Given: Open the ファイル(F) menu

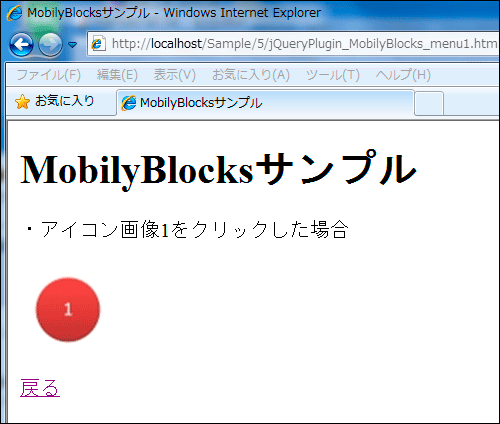Looking at the screenshot, I should (49, 75).
